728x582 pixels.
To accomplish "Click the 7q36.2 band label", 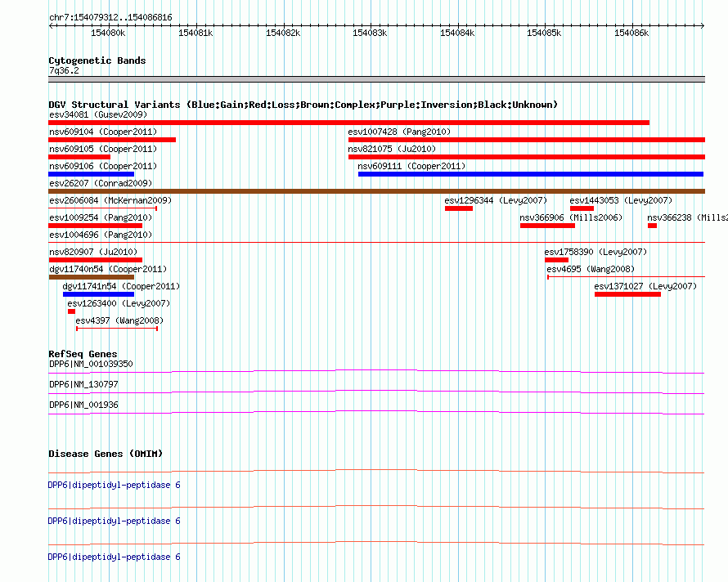I will [64, 70].
